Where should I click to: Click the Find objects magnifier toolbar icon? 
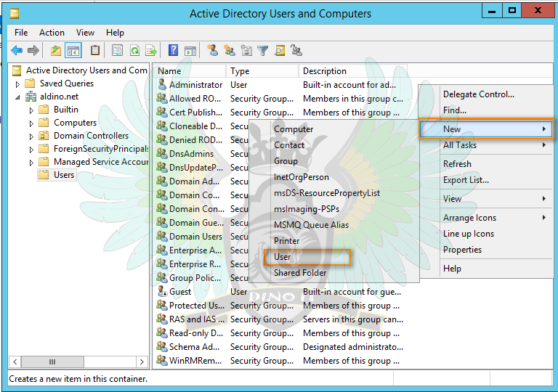(x=279, y=51)
